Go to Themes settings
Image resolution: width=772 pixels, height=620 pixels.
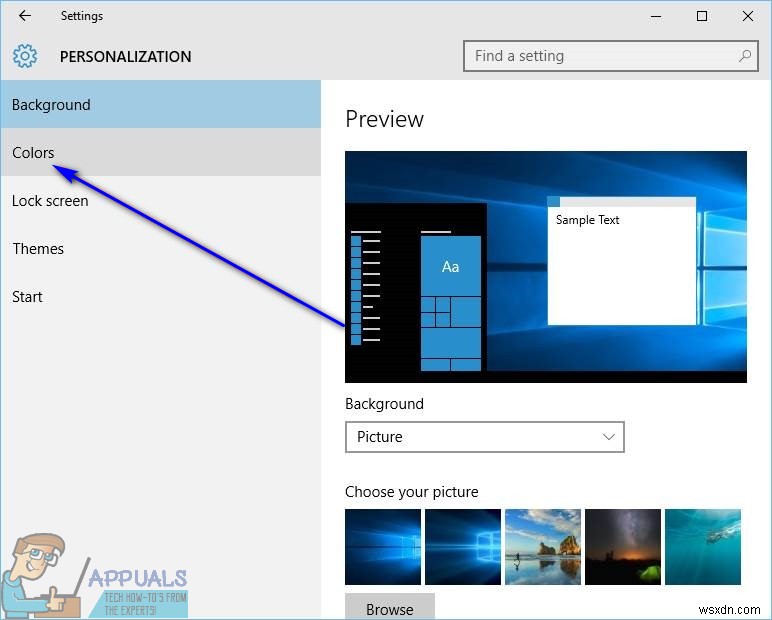point(161,249)
